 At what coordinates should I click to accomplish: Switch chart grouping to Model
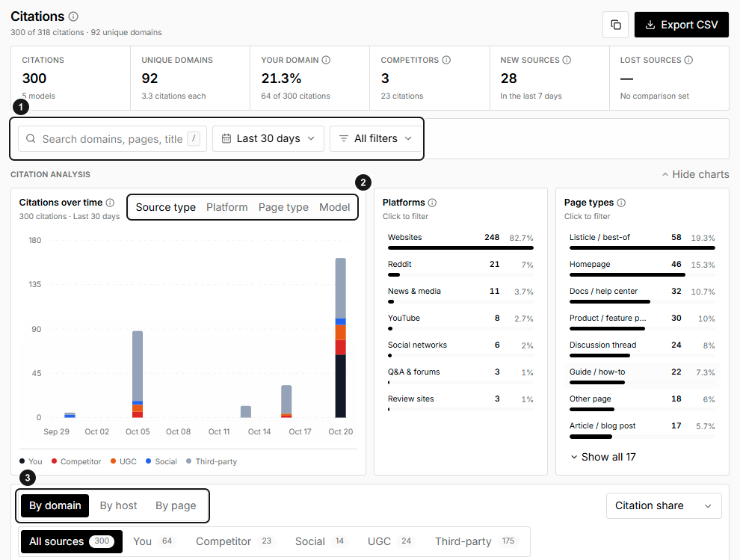point(335,207)
